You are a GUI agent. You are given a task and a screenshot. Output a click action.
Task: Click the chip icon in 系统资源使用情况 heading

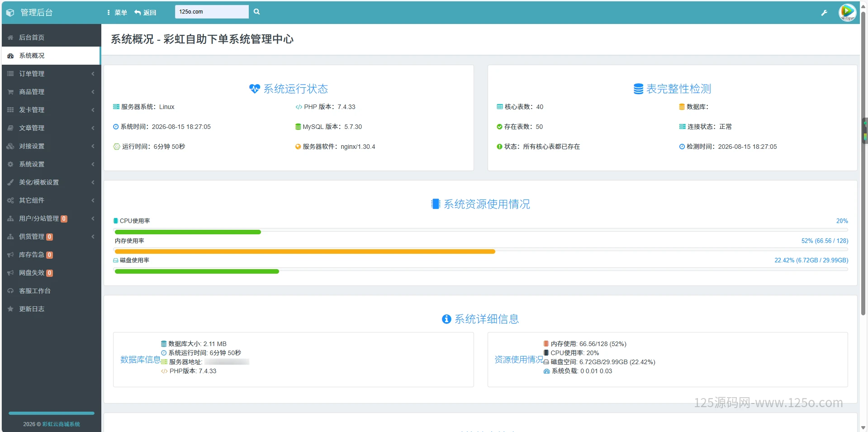tap(436, 204)
